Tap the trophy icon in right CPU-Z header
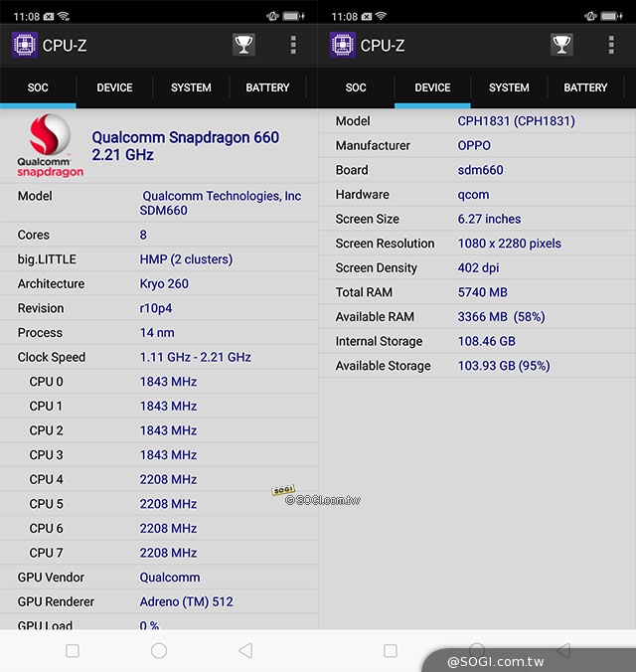The height and width of the screenshot is (672, 636). (561, 45)
